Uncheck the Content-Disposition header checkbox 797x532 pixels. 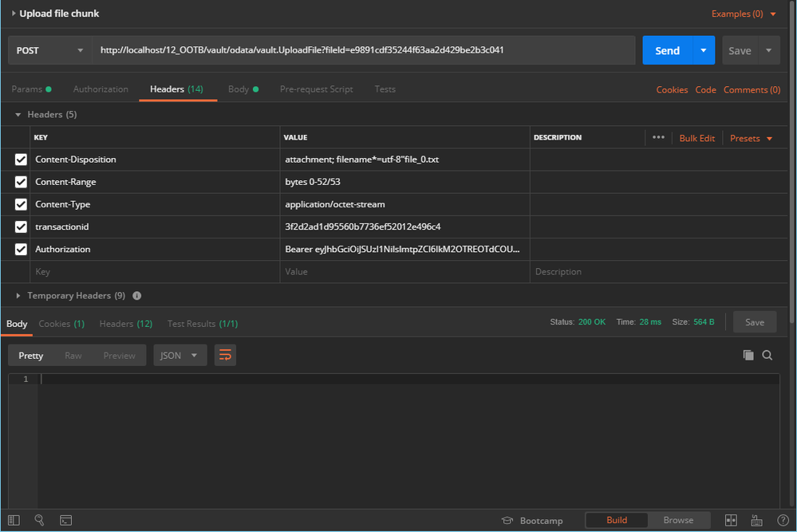pos(21,160)
